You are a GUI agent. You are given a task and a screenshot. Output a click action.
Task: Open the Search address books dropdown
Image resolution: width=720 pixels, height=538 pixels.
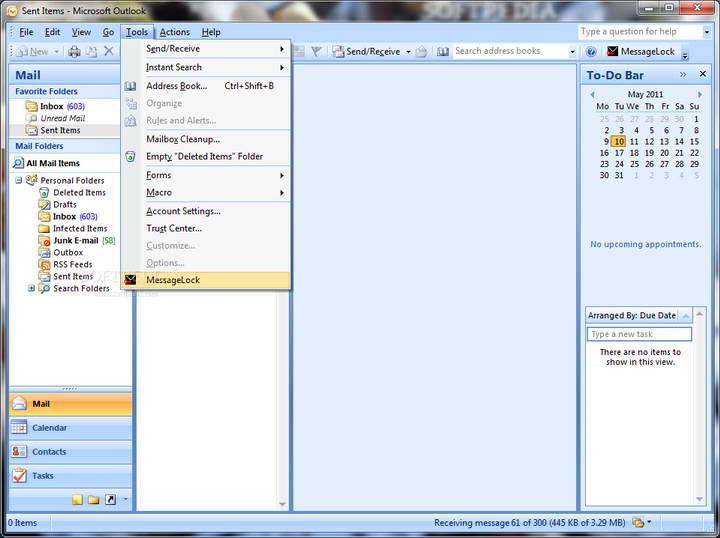pos(572,51)
